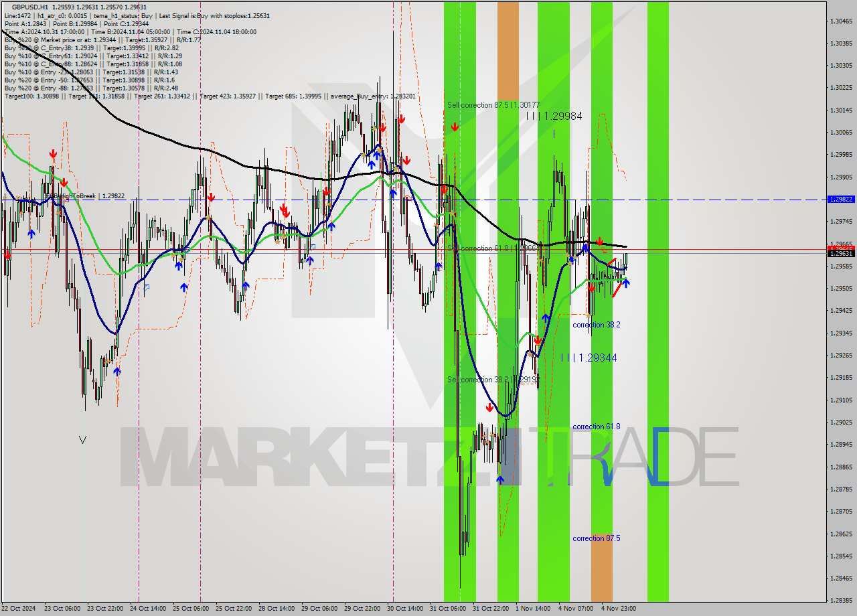Click the 1.29505 price axis label
Screen dimensions: 857x616
point(841,288)
